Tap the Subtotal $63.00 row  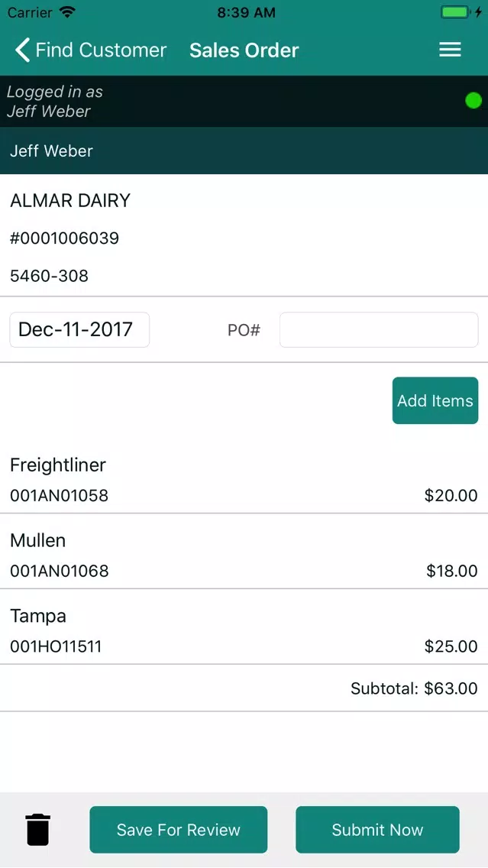[244, 688]
